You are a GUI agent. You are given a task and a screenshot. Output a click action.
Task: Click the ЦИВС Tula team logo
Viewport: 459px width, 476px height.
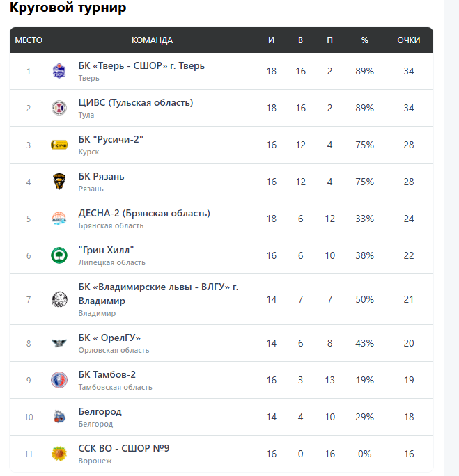click(x=59, y=108)
